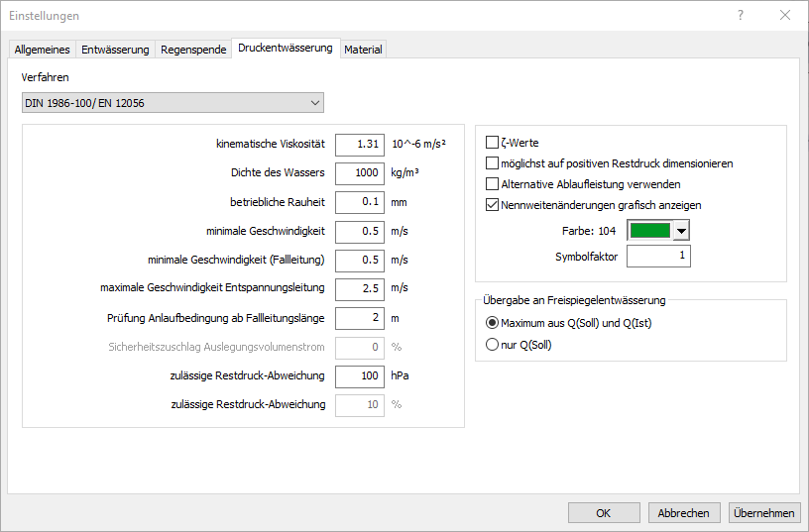
Task: Open the Farbe color dropdown arrow
Action: coord(681,231)
